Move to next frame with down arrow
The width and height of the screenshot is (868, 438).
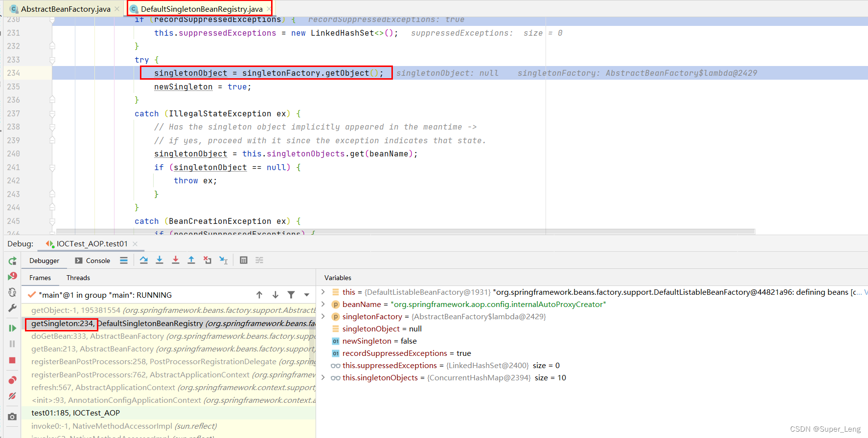tap(275, 295)
